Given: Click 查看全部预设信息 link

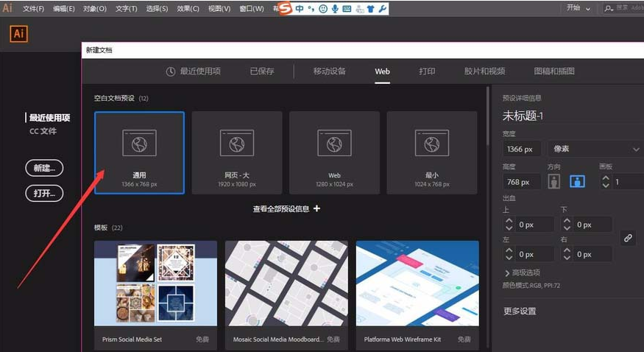Looking at the screenshot, I should [x=286, y=209].
